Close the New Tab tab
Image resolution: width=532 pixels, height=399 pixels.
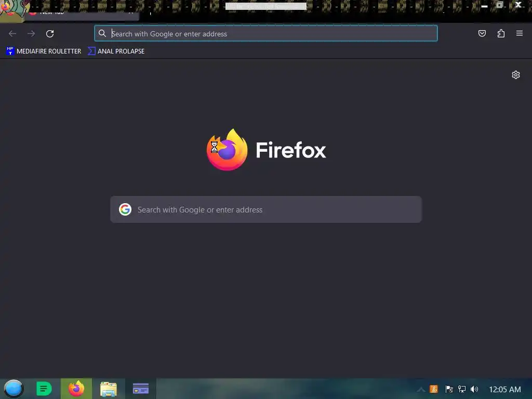(130, 12)
